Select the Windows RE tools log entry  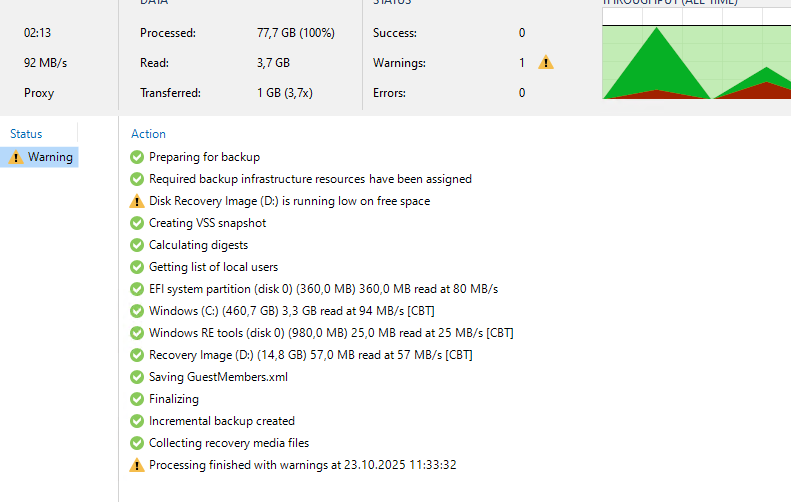click(x=331, y=333)
